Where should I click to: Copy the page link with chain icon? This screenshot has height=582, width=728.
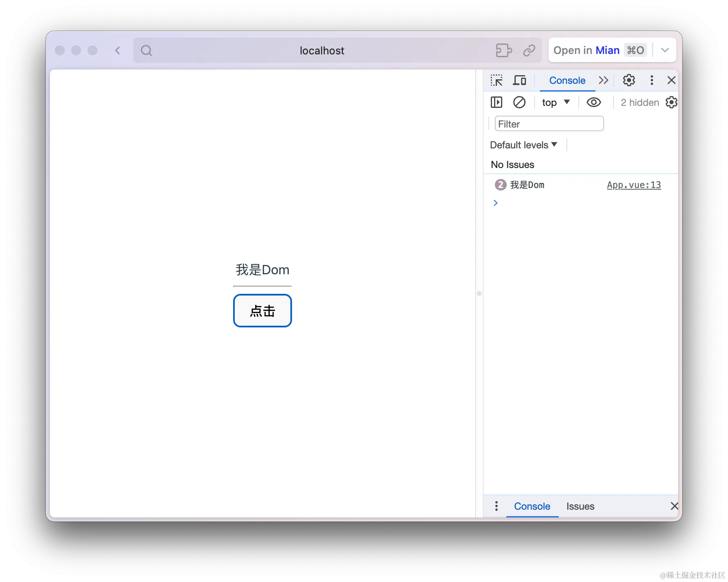[529, 50]
